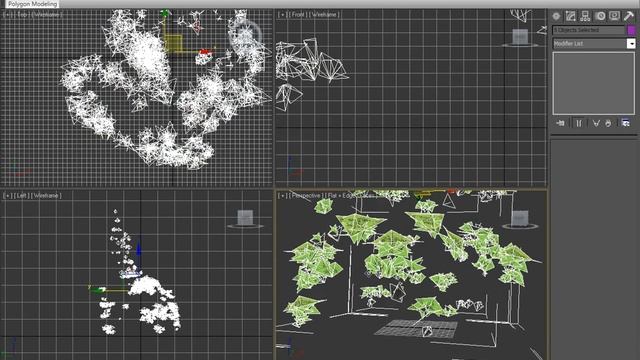Click the Perspective viewport view label

pyautogui.click(x=307, y=196)
